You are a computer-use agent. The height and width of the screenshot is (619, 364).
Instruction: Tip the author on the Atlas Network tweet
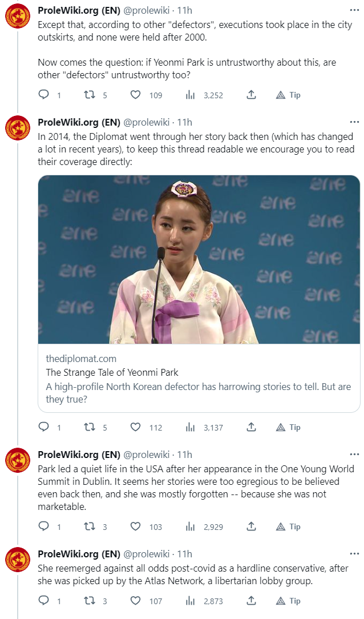[x=288, y=601]
